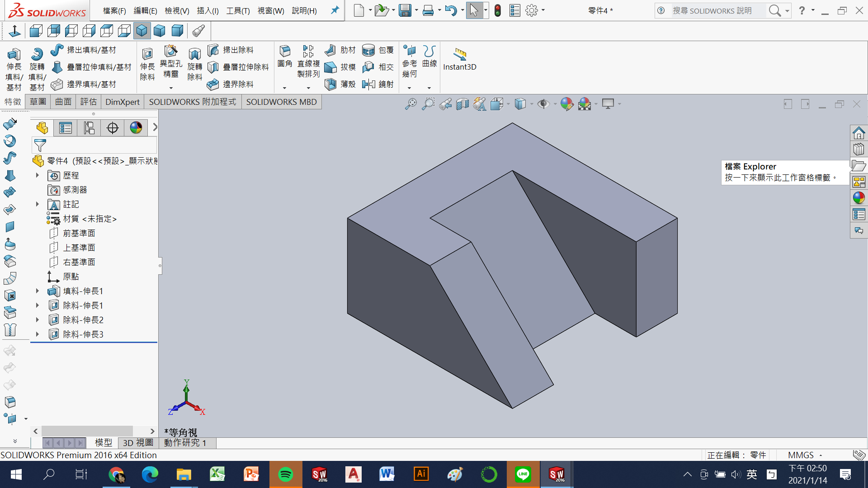Click the Hole Wizard (異型孔精靈) icon
Viewport: 868px width, 488px height.
[x=171, y=51]
